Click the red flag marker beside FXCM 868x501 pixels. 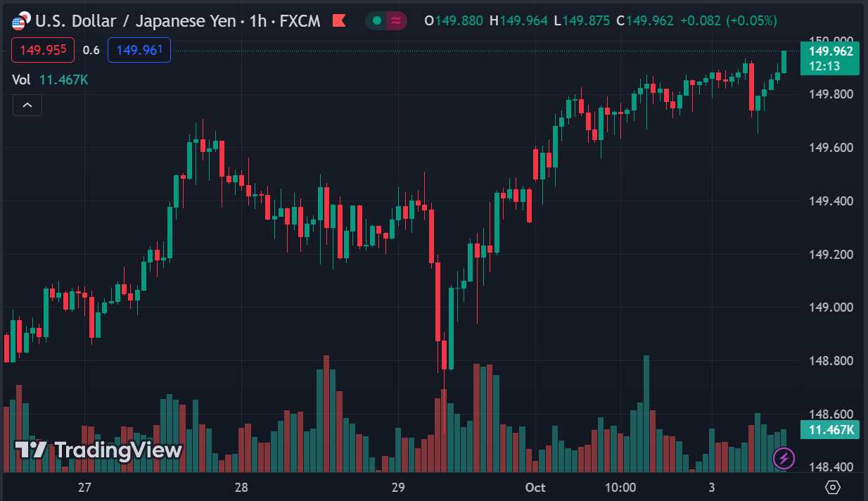[x=338, y=20]
